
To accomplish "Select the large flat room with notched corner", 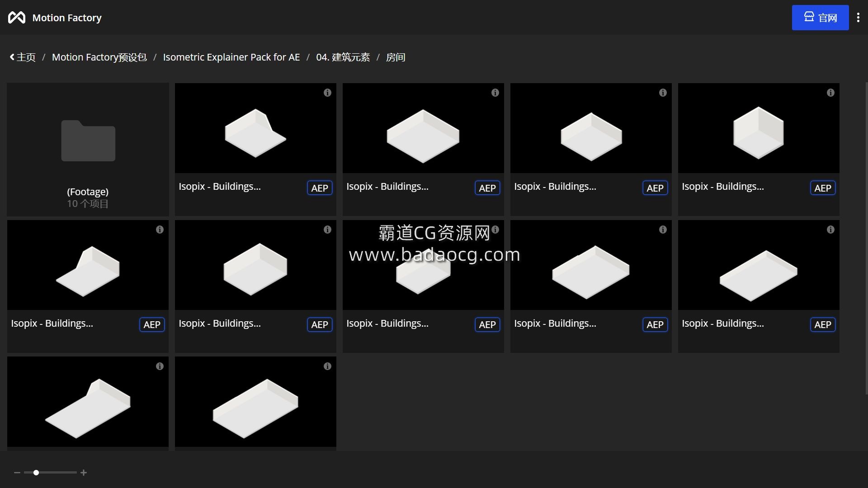I will tap(591, 265).
